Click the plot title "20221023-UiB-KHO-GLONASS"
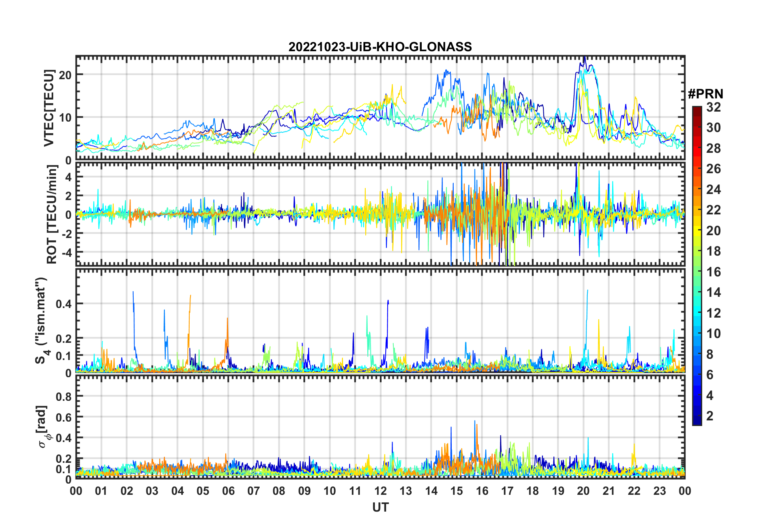The width and height of the screenshot is (761, 532). tap(380, 47)
